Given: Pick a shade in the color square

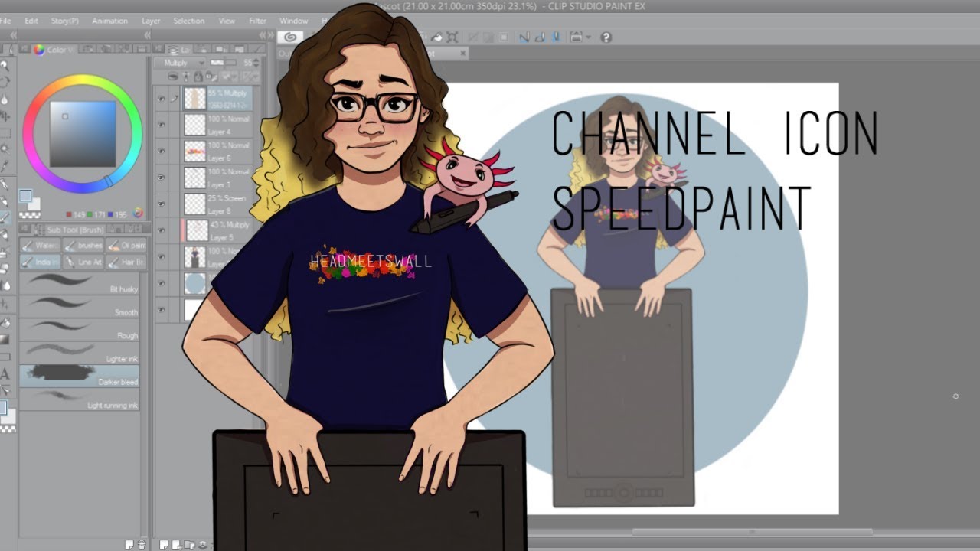Looking at the screenshot, I should (x=83, y=134).
